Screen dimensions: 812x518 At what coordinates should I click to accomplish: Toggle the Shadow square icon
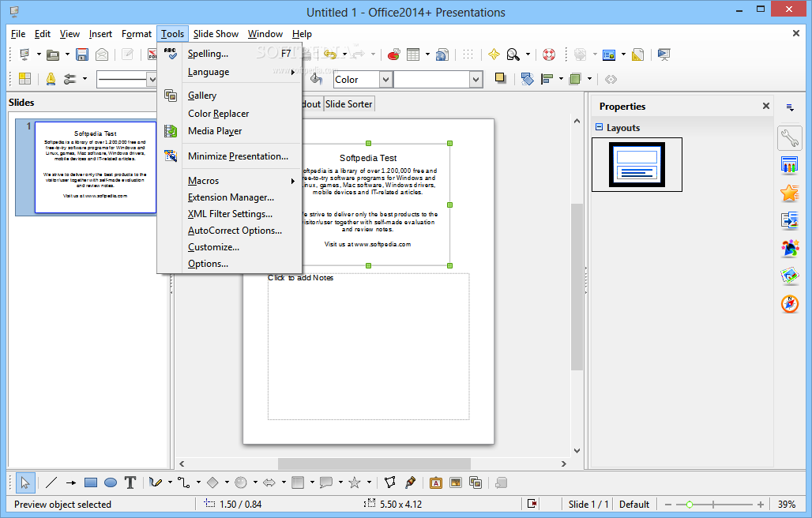[500, 78]
